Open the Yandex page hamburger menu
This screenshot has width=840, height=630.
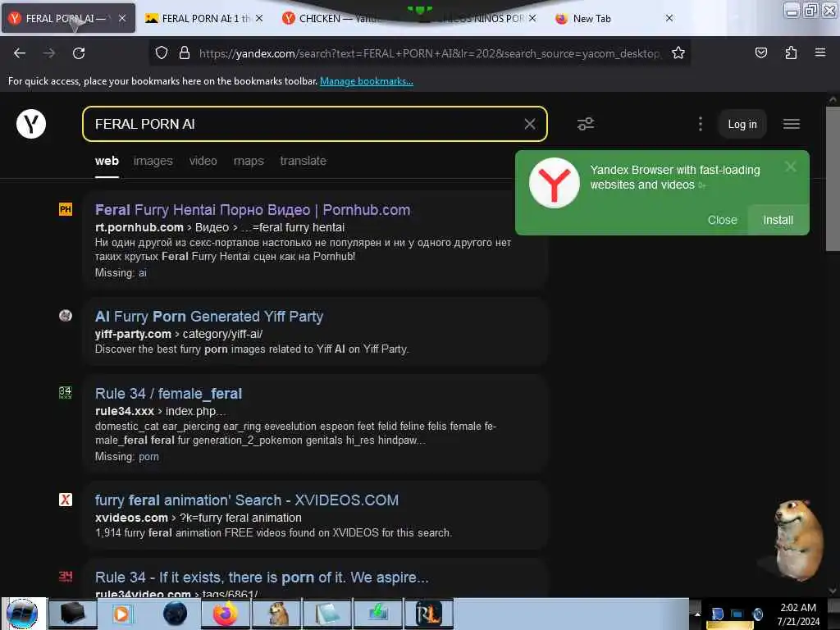(x=792, y=124)
